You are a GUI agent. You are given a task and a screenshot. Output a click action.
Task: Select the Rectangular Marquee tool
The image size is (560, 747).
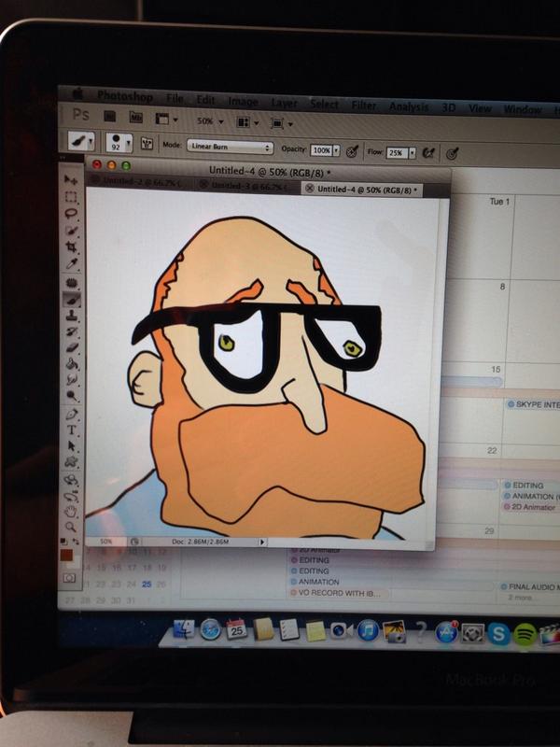[72, 197]
